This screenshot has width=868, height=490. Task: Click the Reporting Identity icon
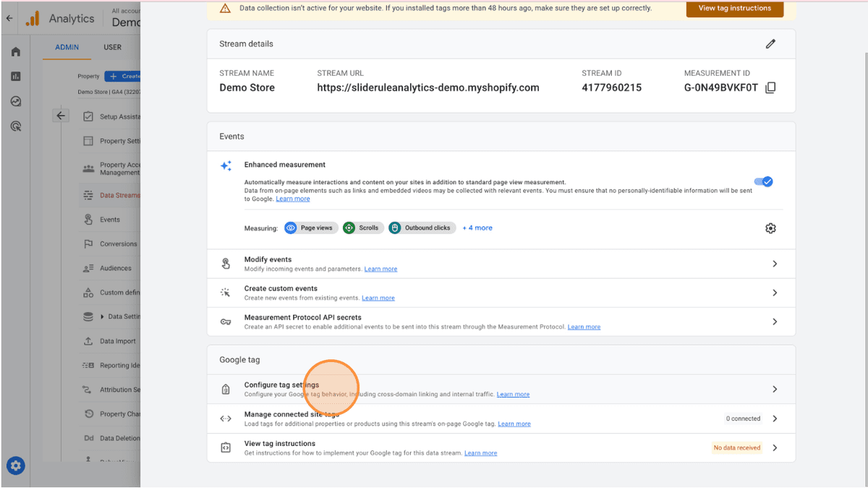point(88,366)
